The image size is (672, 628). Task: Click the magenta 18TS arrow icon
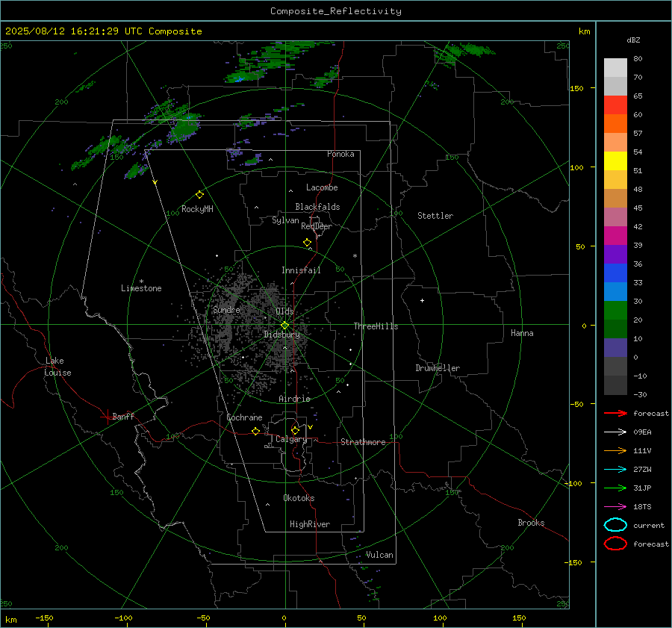615,507
